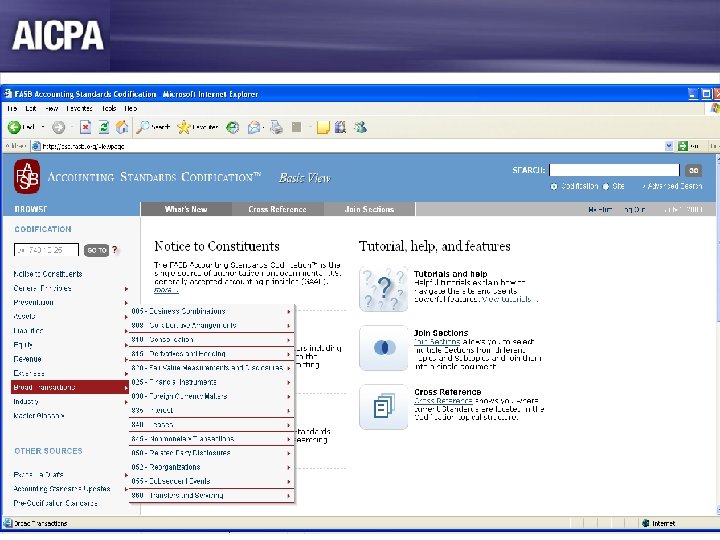Screen dimensions: 720x540
Task: Click the Messenger people toolbar icon
Action: [x=360, y=127]
